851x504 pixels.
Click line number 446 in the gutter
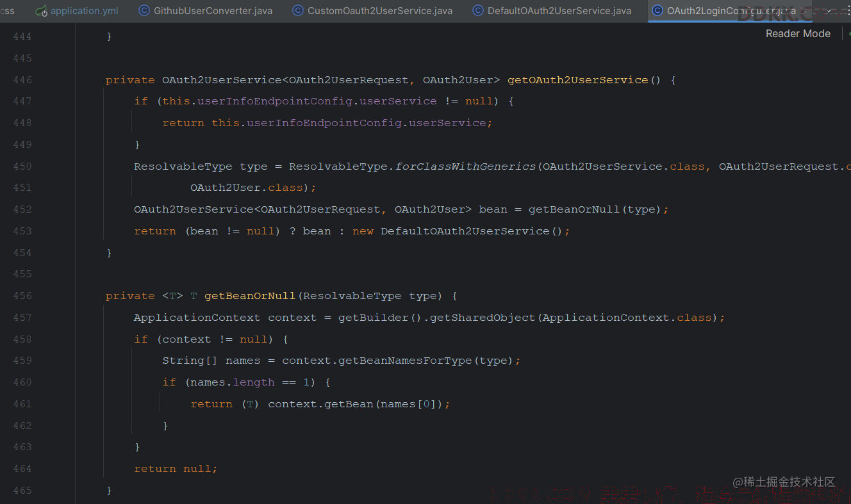pyautogui.click(x=22, y=80)
